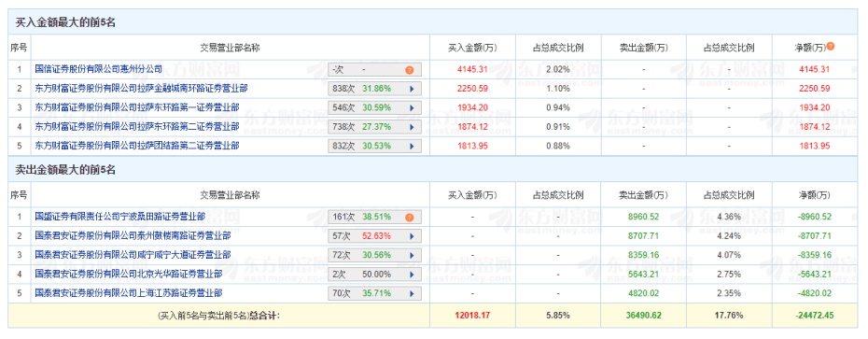Click orange help icon beside 净额(万) header
This screenshot has width=868, height=339.
831,47
